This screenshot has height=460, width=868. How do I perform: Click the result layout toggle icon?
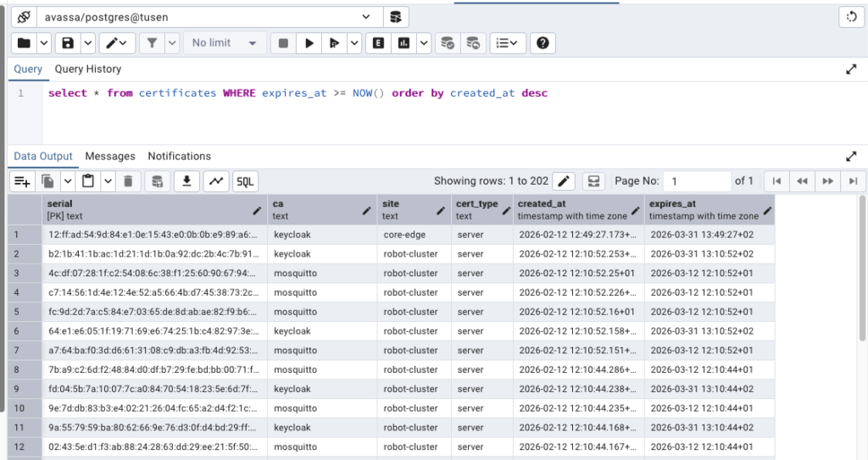point(593,181)
